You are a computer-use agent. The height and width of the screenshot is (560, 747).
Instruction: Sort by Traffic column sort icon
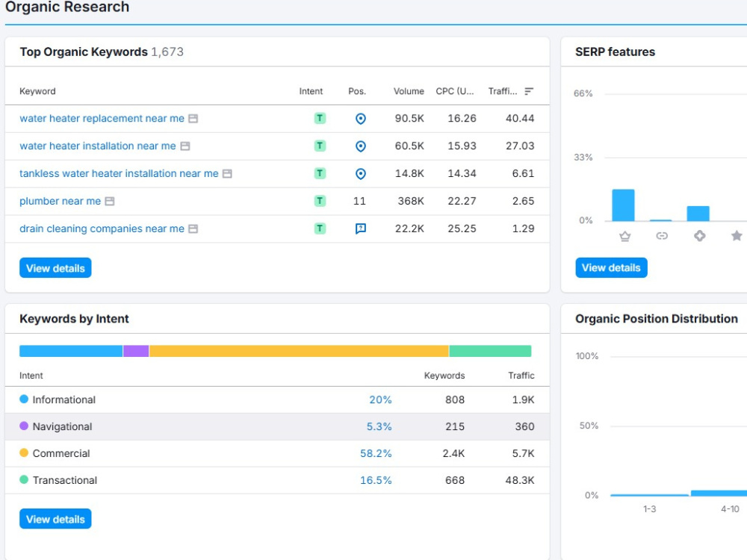coord(529,91)
